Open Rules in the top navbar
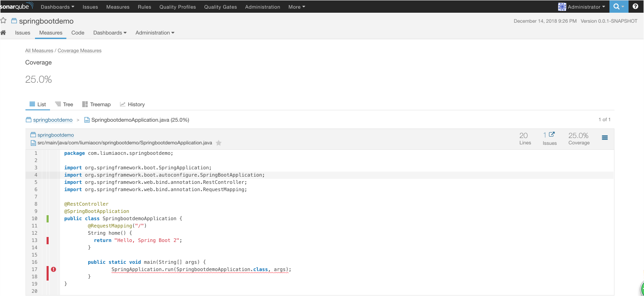Screen dimensions: 644x296 pyautogui.click(x=145, y=7)
